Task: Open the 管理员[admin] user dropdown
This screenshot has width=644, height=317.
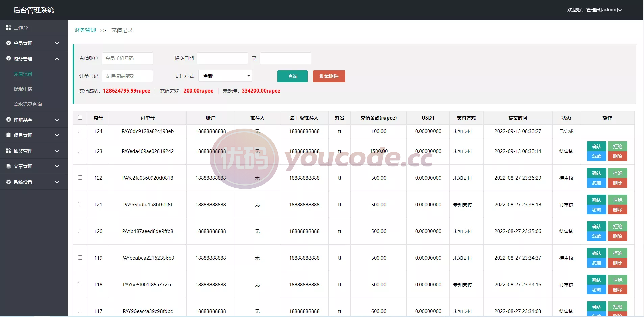Action: coord(595,10)
